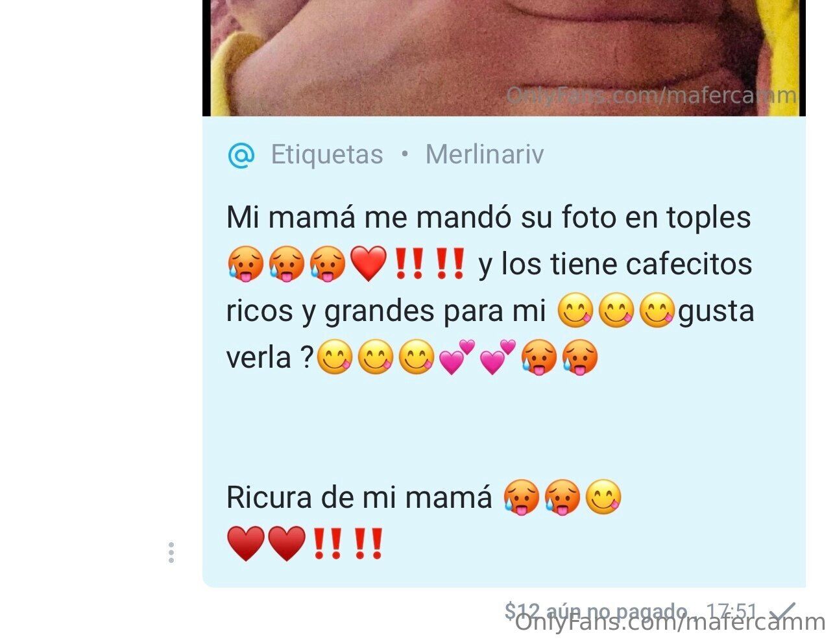Open the three-dot message options menu
Viewport: 835px width, 644px height.
pyautogui.click(x=171, y=553)
